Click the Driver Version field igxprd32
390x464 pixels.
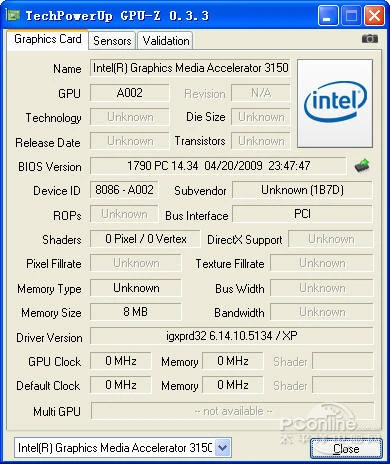232,336
